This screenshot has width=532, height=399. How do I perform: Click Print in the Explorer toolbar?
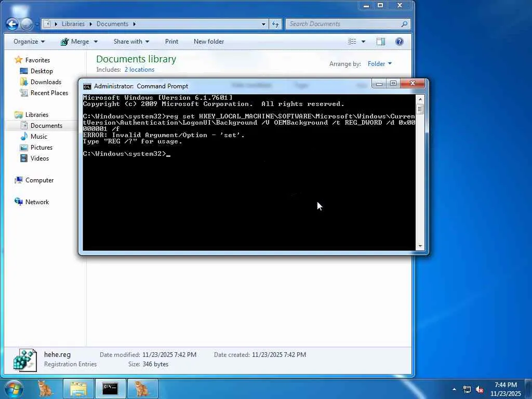click(x=171, y=42)
